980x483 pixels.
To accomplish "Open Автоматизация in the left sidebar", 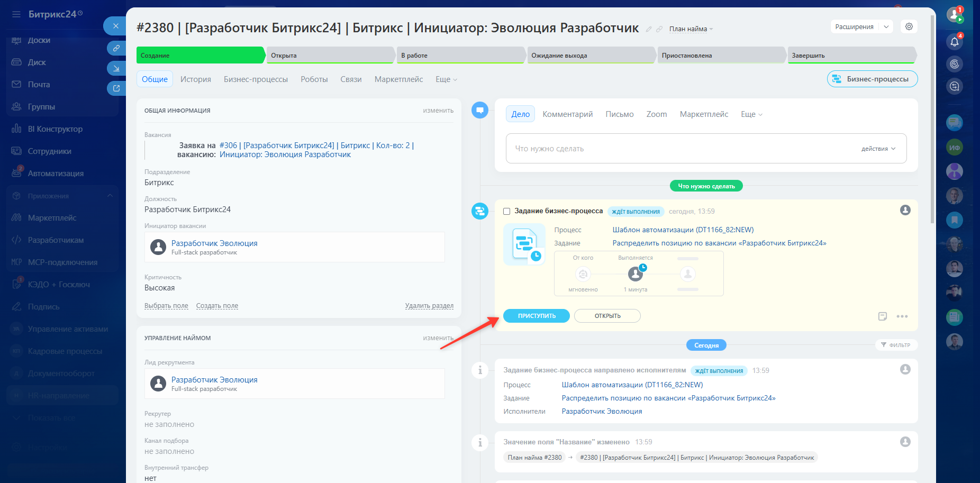I will tap(56, 174).
